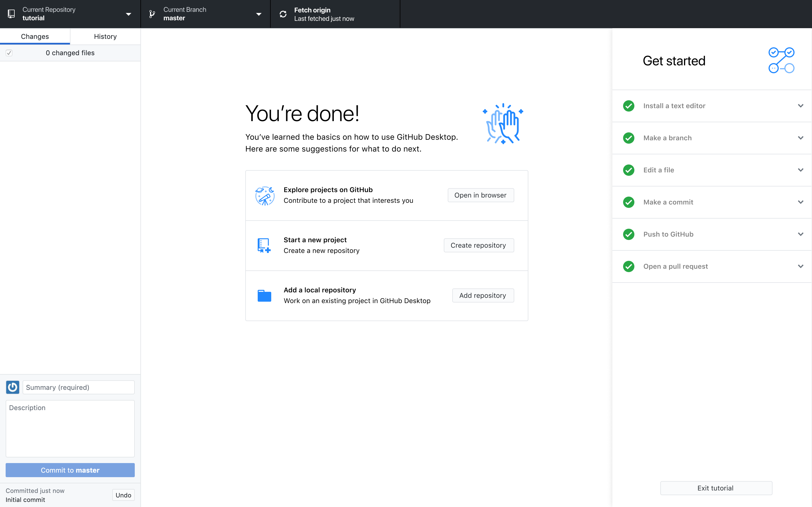The width and height of the screenshot is (812, 507).
Task: Click inside the Description text area
Action: click(x=70, y=428)
